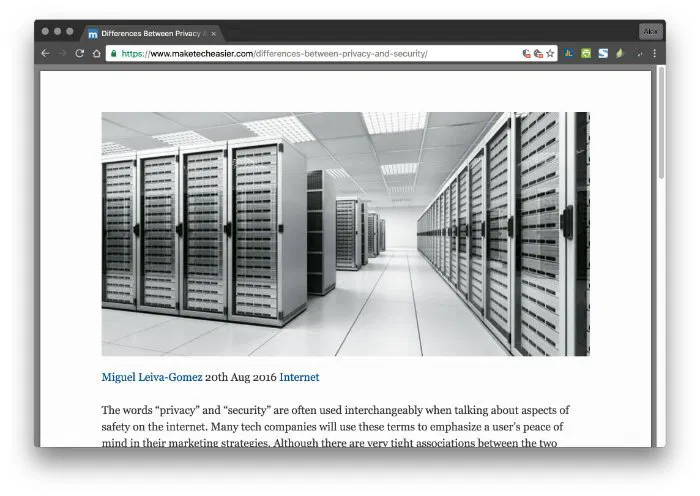700x496 pixels.
Task: Go to the browser home page
Action: click(x=96, y=53)
